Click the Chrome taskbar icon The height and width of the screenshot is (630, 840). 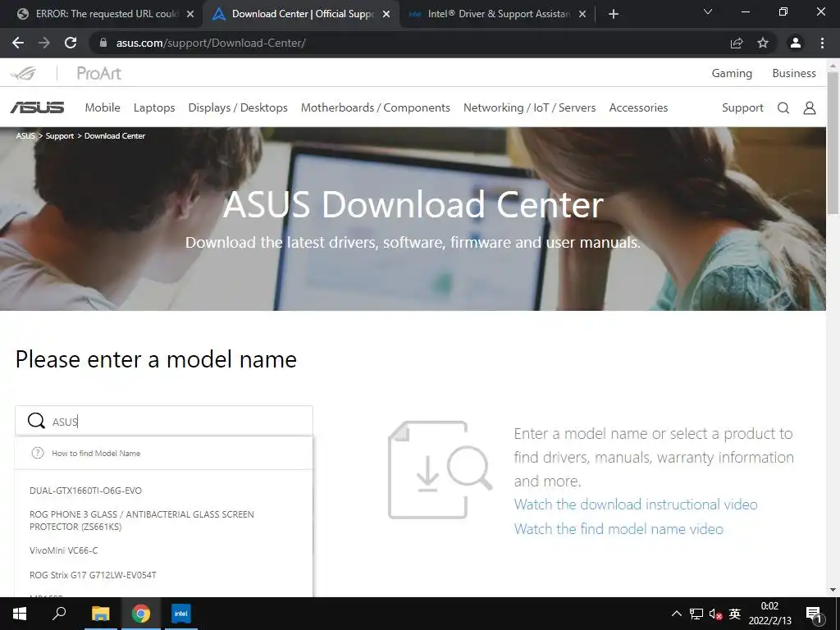click(141, 614)
